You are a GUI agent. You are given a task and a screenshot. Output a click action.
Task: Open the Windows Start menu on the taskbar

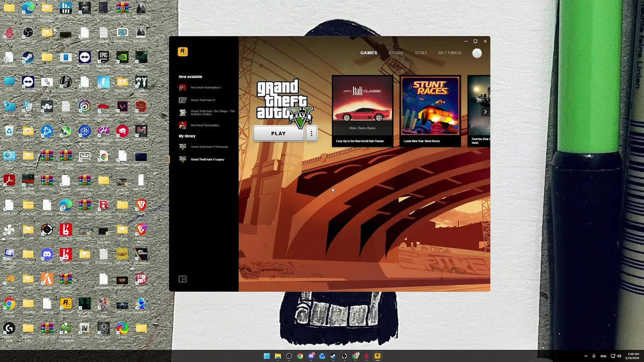267,356
